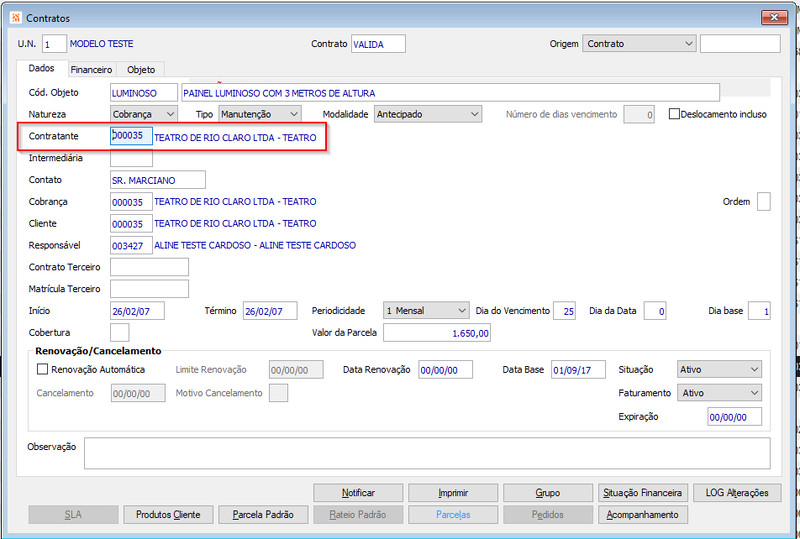
Task: Switch to the Financeiro tab
Action: tap(91, 69)
